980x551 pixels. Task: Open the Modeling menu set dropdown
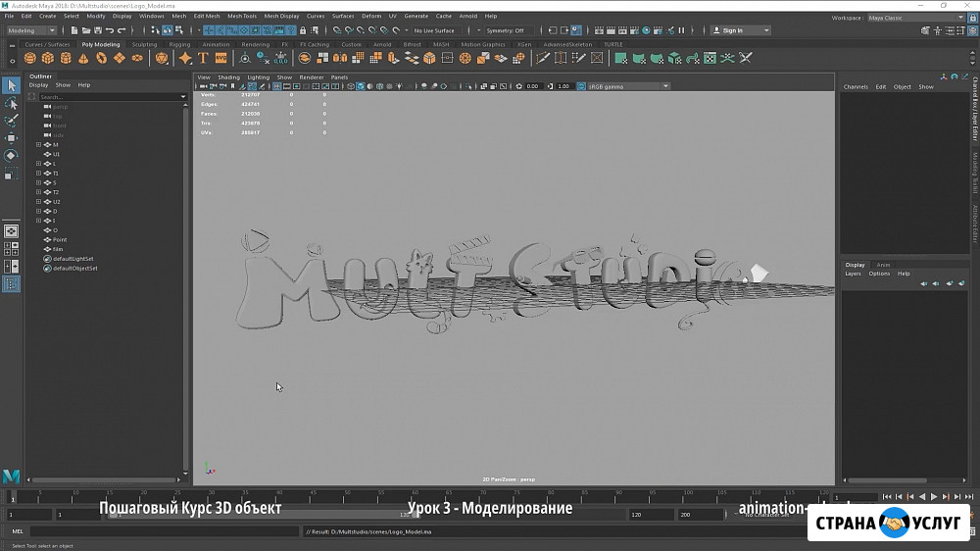point(31,30)
